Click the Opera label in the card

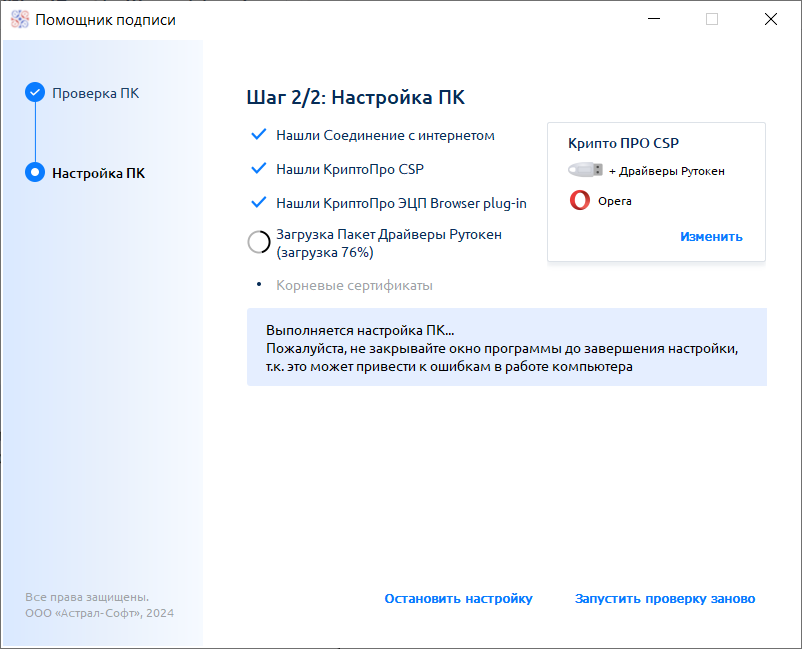tap(615, 202)
